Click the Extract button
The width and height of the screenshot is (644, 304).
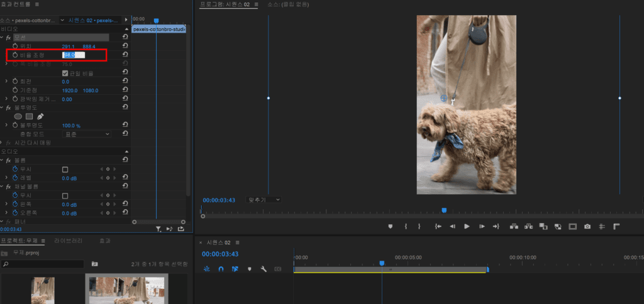pos(528,227)
